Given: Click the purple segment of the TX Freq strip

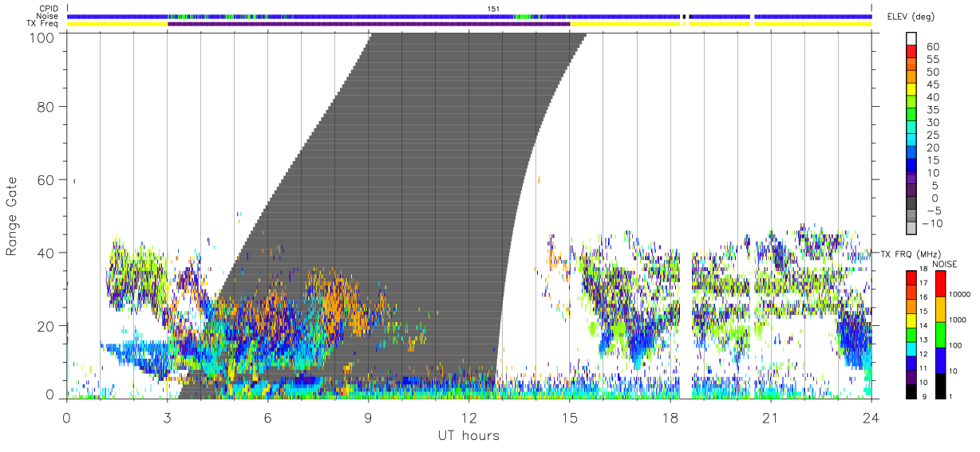Looking at the screenshot, I should tap(369, 24).
